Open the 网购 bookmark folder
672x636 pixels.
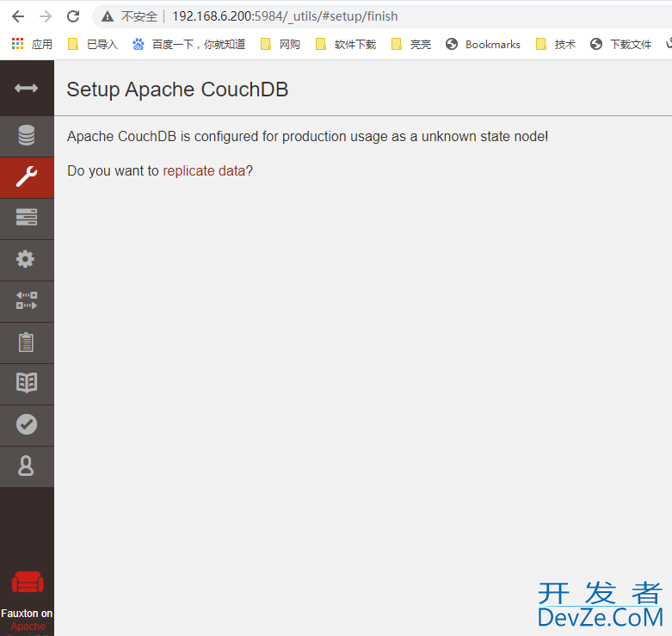coord(281,44)
